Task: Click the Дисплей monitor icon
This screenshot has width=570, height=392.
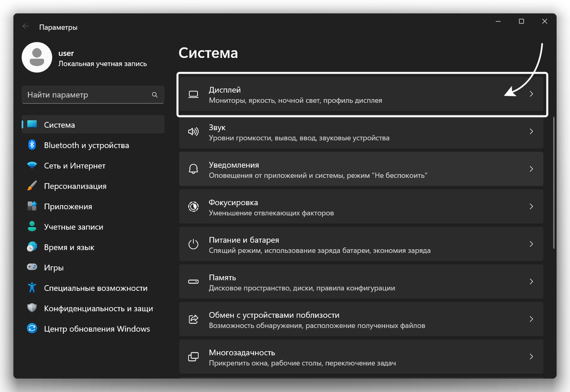Action: coord(193,94)
